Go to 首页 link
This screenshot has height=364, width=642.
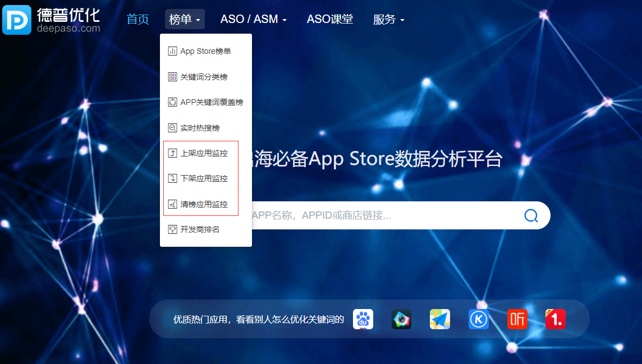[x=137, y=19]
